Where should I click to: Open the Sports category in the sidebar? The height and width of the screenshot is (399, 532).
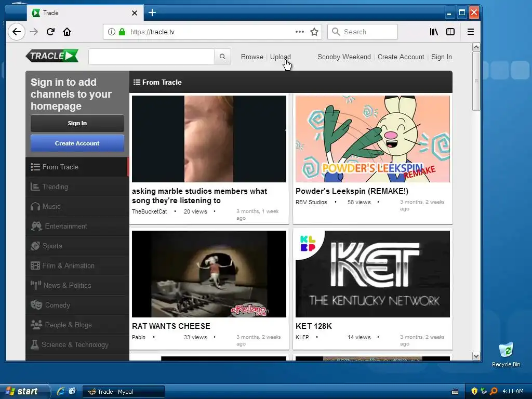coord(77,246)
